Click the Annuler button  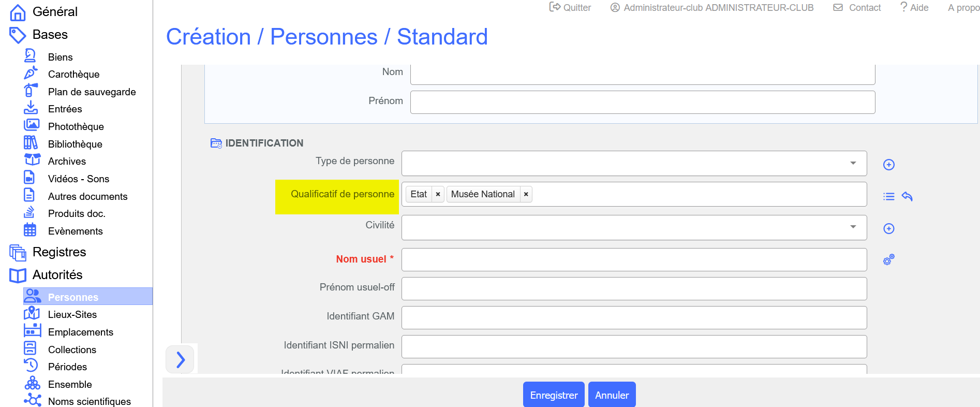(612, 395)
